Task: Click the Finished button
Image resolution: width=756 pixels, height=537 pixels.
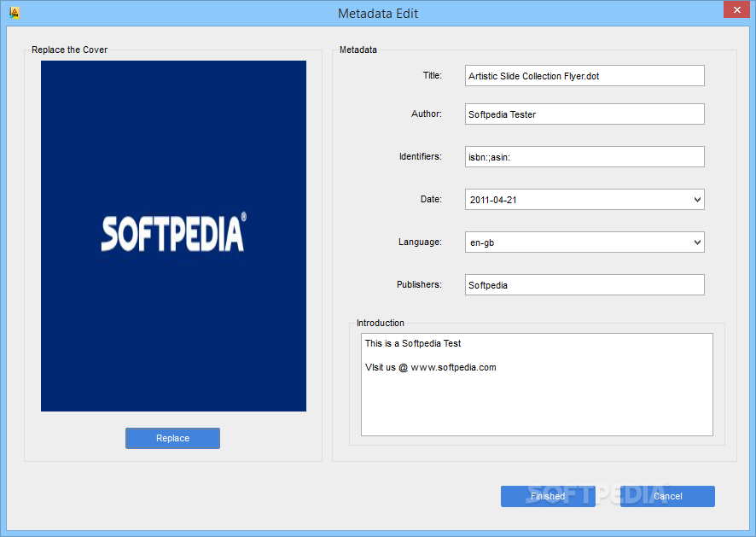Action: click(x=548, y=496)
